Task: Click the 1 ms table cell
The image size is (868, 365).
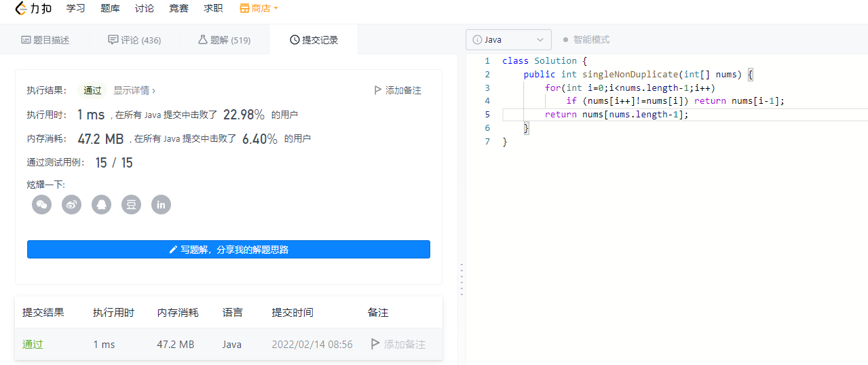Action: pyautogui.click(x=105, y=345)
